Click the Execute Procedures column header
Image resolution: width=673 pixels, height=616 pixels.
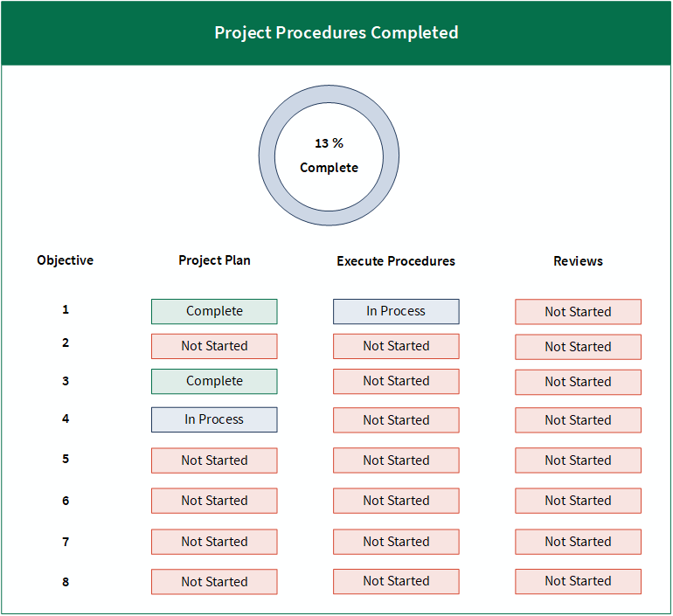coord(396,260)
